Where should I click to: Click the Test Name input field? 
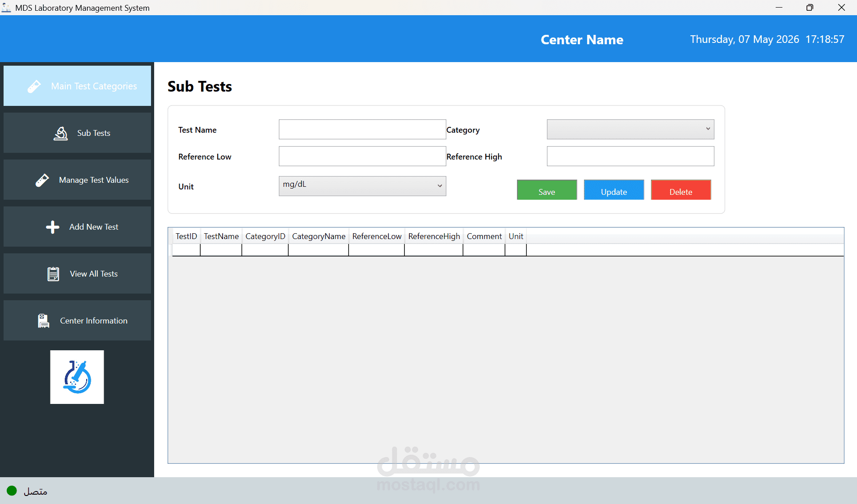pos(362,129)
